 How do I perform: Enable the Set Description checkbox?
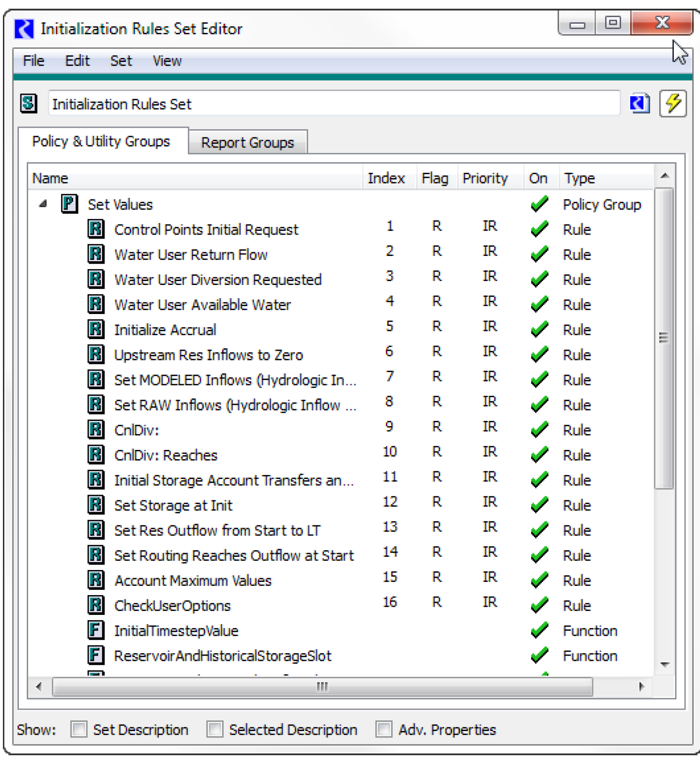pos(79,729)
